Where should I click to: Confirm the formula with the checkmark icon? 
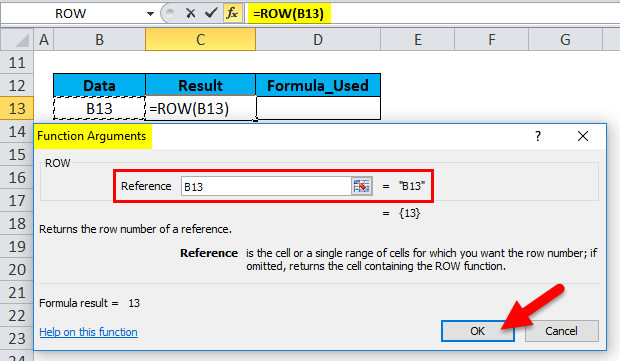coord(211,13)
